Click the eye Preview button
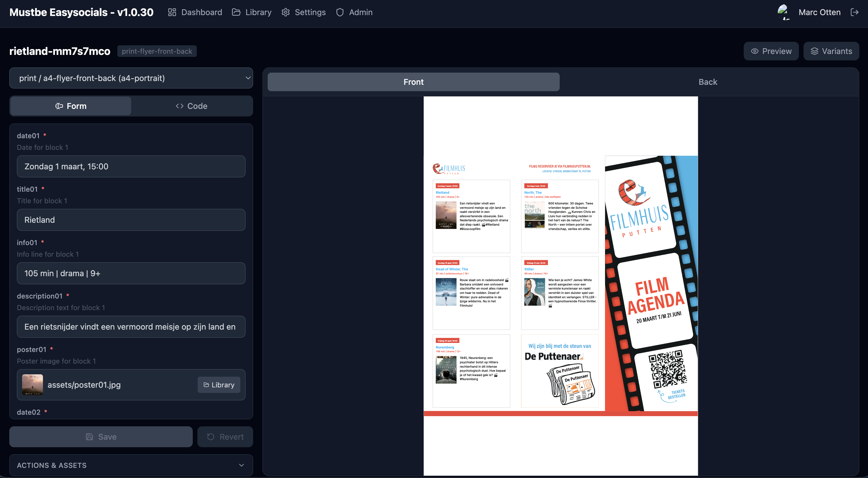Viewport: 868px width, 478px height. coord(771,51)
